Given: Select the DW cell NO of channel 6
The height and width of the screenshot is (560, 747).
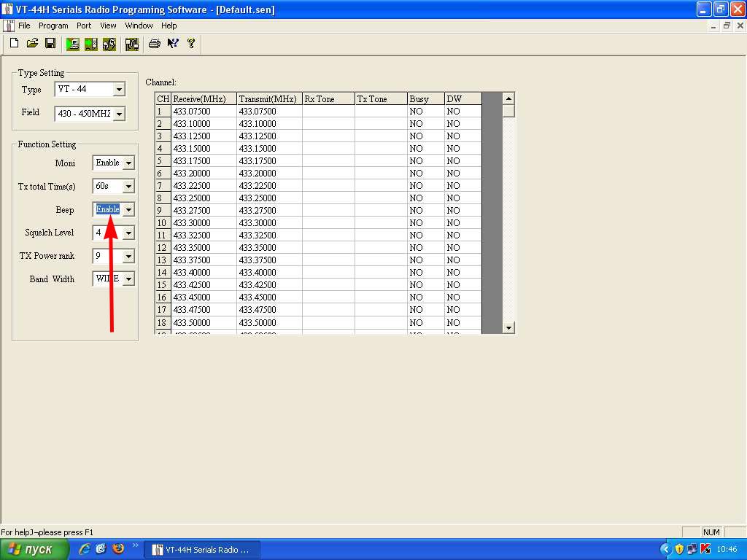Looking at the screenshot, I should click(463, 174).
